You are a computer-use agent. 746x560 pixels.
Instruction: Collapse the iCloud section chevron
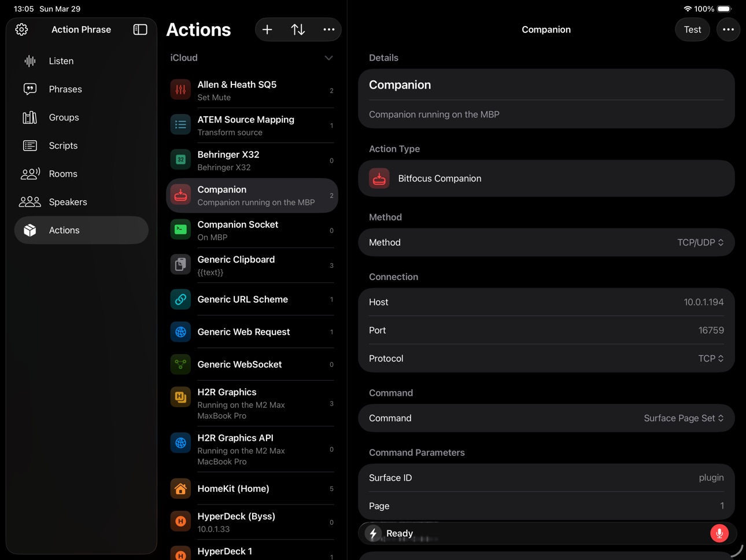click(328, 58)
